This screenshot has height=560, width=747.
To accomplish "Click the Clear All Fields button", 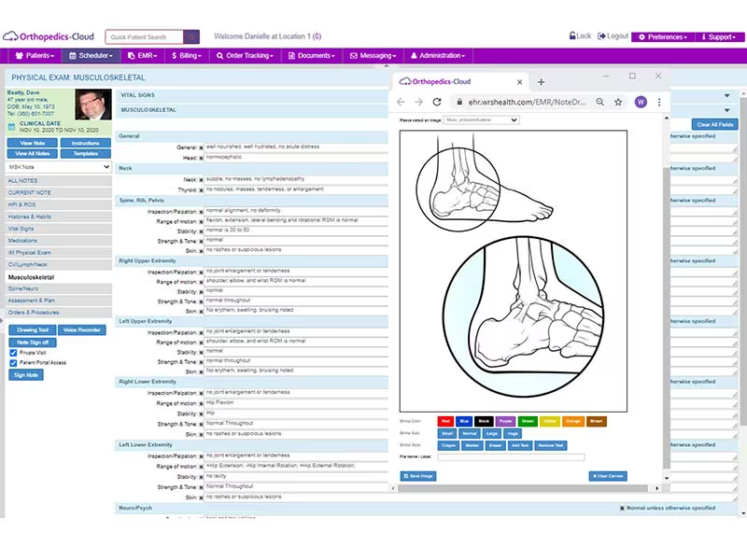I will point(714,125).
